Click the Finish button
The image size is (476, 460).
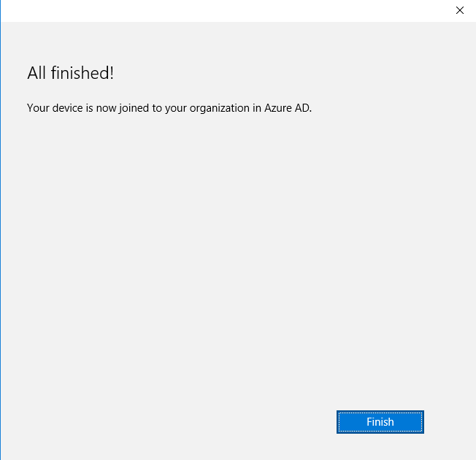coord(380,422)
